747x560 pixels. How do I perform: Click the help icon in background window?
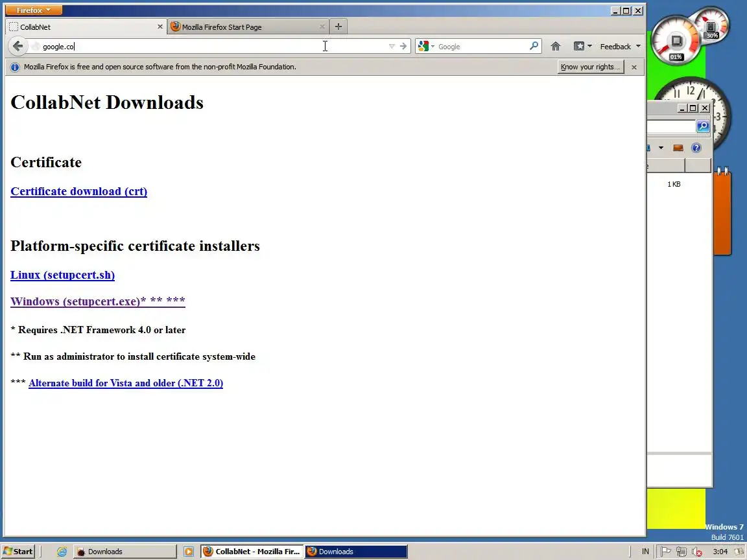click(x=696, y=148)
